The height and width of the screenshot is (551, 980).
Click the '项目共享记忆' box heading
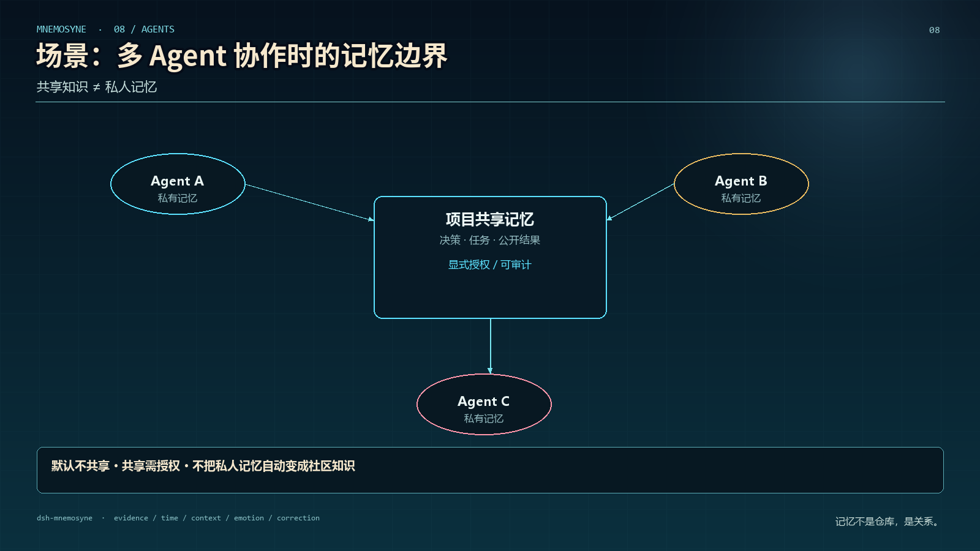tap(490, 219)
